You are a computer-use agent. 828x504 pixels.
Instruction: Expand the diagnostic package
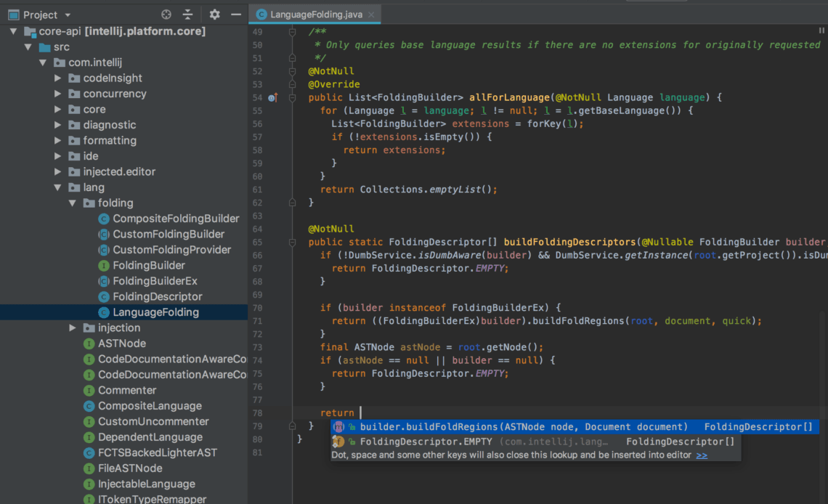pyautogui.click(x=57, y=125)
